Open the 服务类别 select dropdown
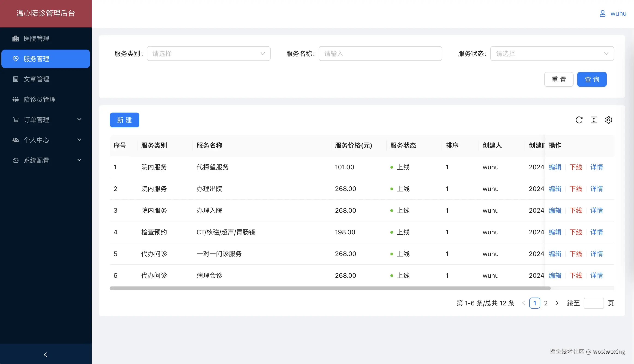Viewport: 634px width, 364px height. point(209,54)
